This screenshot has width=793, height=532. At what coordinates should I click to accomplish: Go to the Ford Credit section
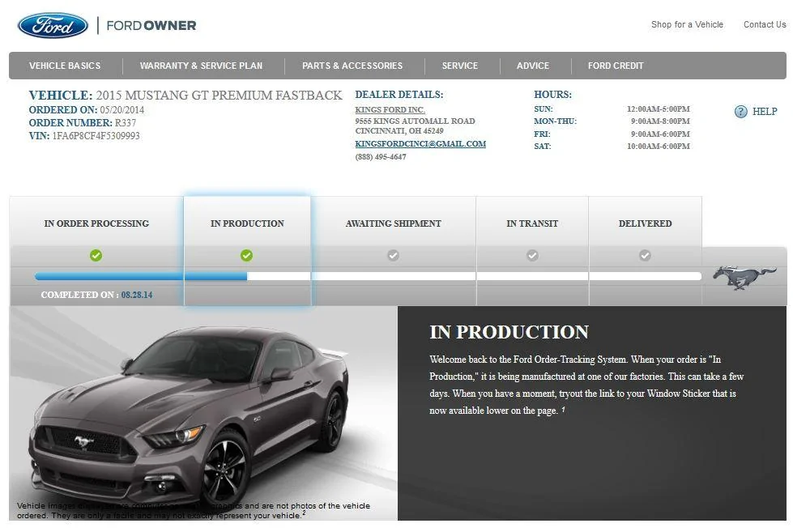616,66
